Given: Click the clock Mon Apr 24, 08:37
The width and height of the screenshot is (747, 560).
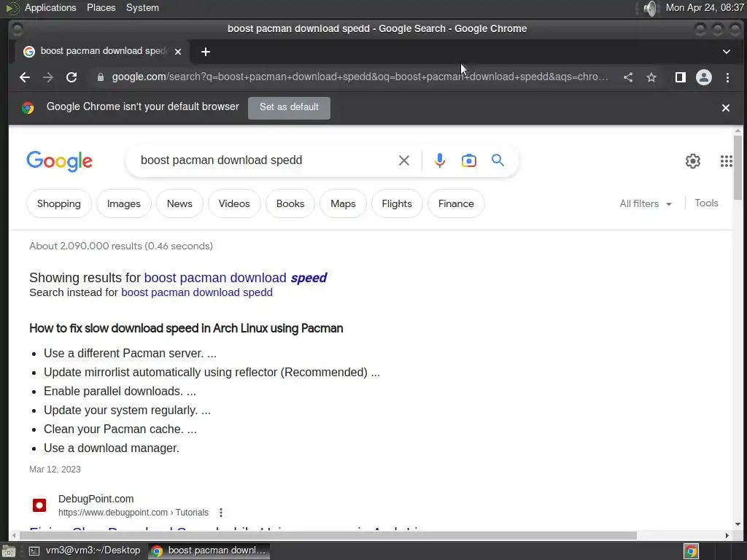Looking at the screenshot, I should coord(705,7).
